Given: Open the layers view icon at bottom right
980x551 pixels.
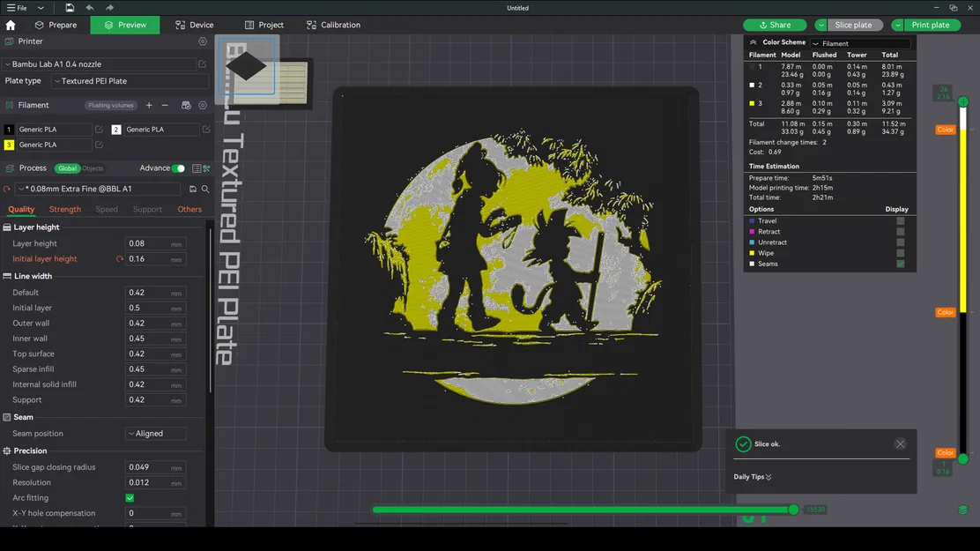Looking at the screenshot, I should (x=963, y=510).
